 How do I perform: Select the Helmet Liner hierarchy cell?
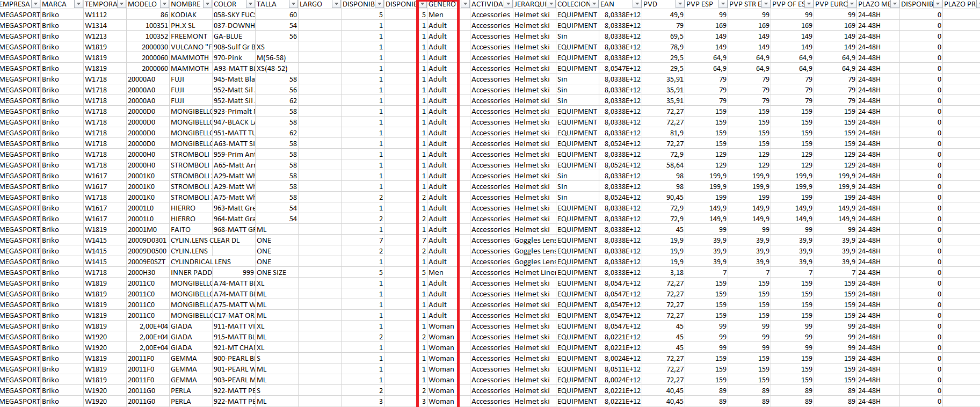(534, 273)
